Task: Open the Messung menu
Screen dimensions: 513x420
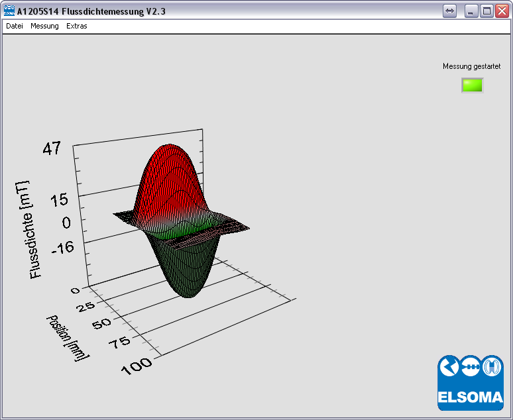Action: coord(44,26)
